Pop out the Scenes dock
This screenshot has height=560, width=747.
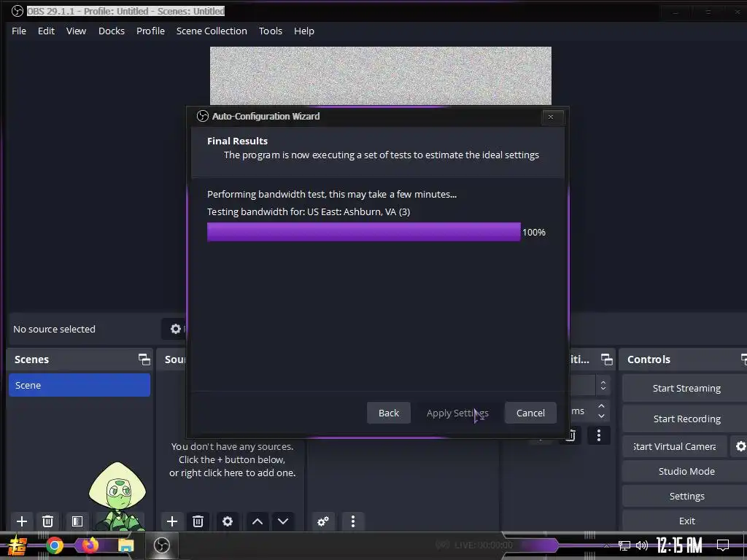pos(144,359)
